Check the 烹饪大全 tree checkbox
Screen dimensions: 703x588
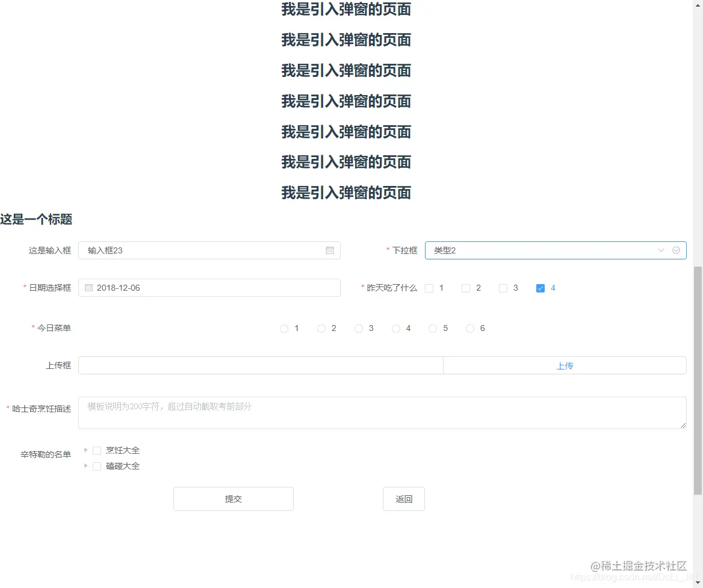point(96,450)
